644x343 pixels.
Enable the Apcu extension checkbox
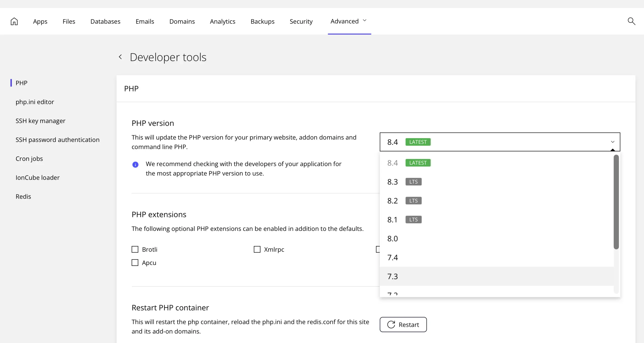(135, 263)
